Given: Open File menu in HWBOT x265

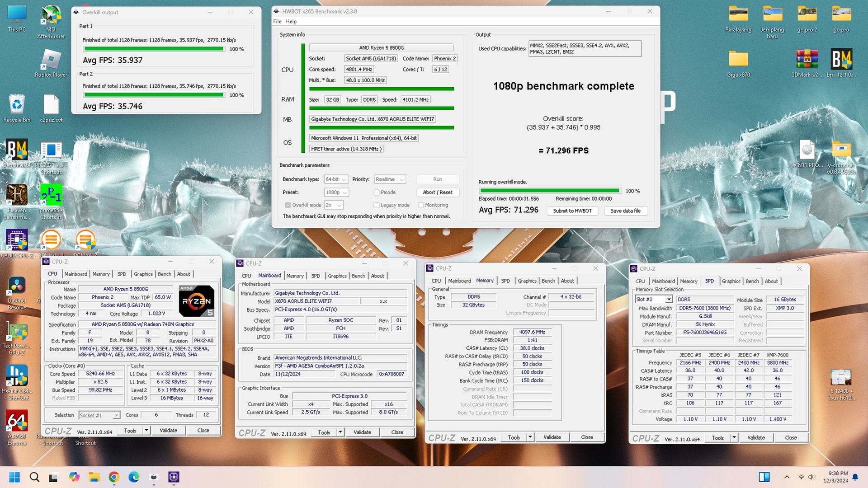Looking at the screenshot, I should (277, 22).
